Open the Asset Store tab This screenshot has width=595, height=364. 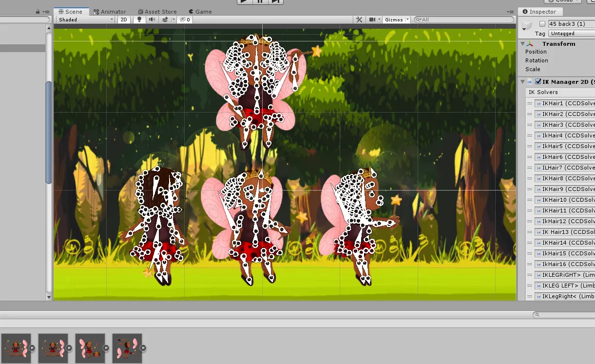point(157,12)
